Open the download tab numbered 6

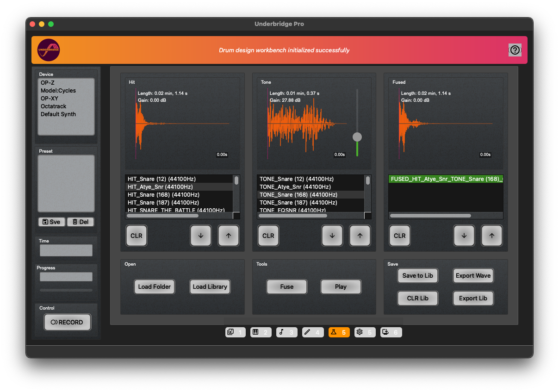click(391, 332)
